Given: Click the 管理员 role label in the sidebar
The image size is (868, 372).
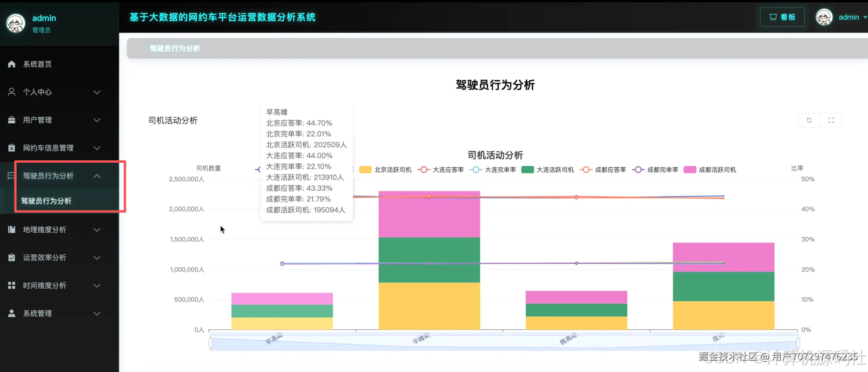Looking at the screenshot, I should coord(41,30).
